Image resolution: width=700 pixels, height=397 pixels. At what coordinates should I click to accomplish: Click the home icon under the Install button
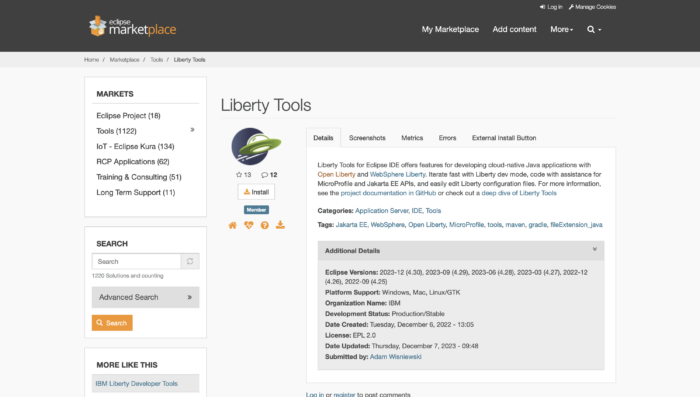click(233, 225)
